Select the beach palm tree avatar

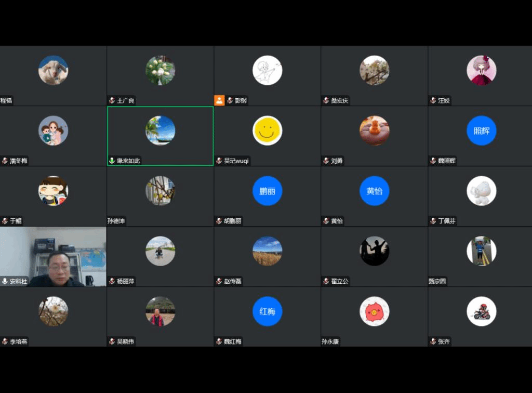[160, 130]
